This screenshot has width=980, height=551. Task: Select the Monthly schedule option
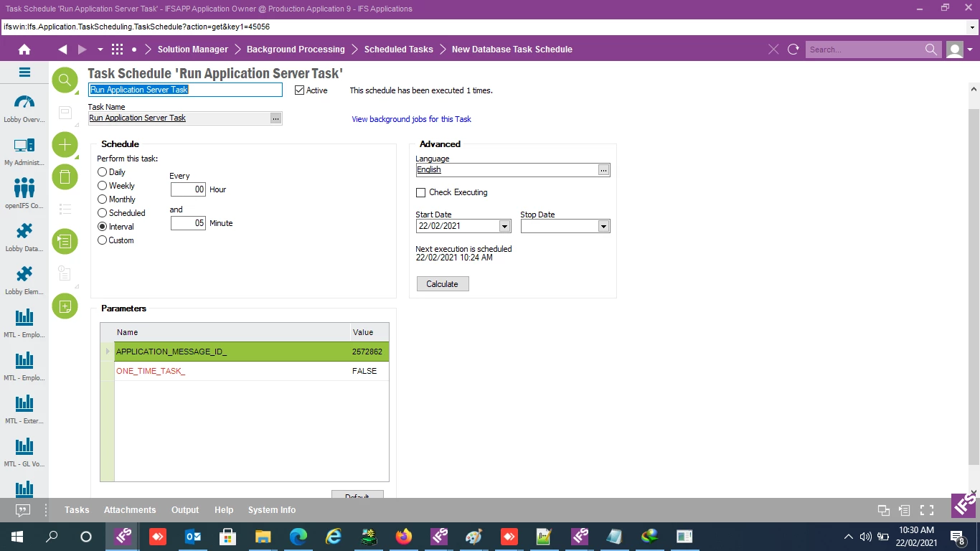pos(102,199)
